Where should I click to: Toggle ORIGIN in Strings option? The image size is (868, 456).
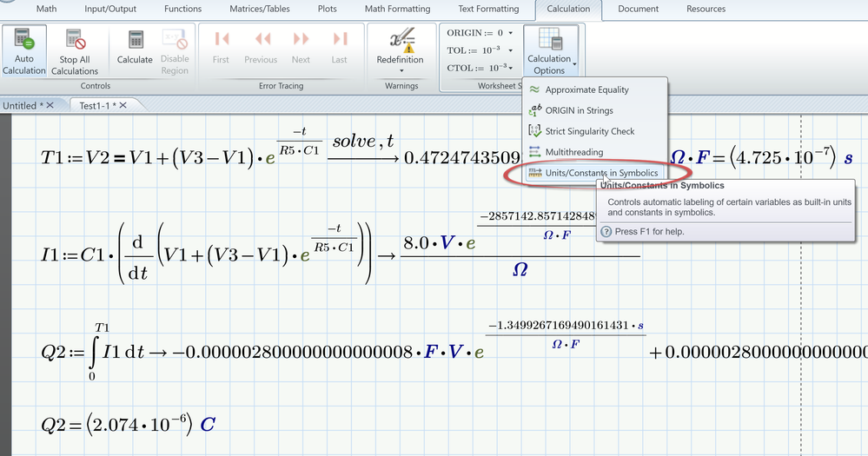[x=579, y=110]
